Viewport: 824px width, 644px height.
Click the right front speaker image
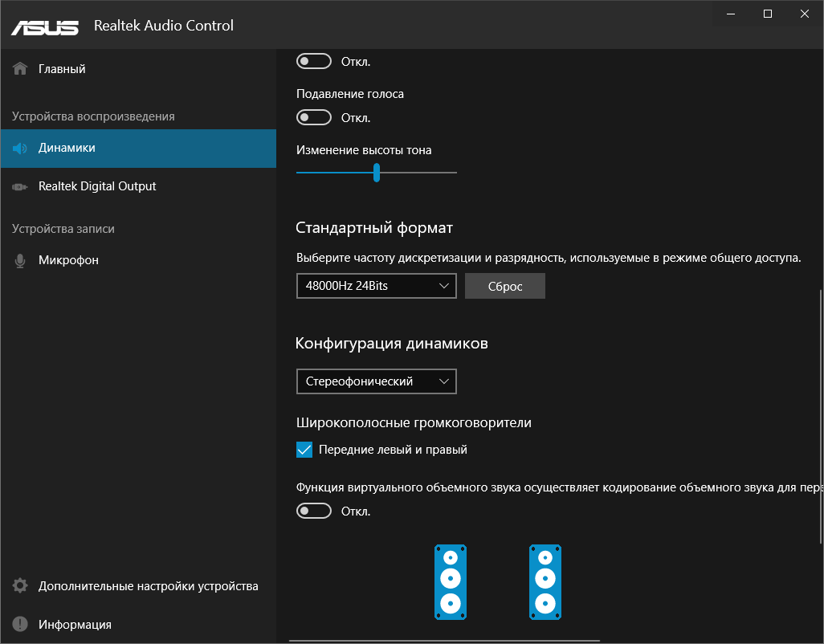coord(545,582)
